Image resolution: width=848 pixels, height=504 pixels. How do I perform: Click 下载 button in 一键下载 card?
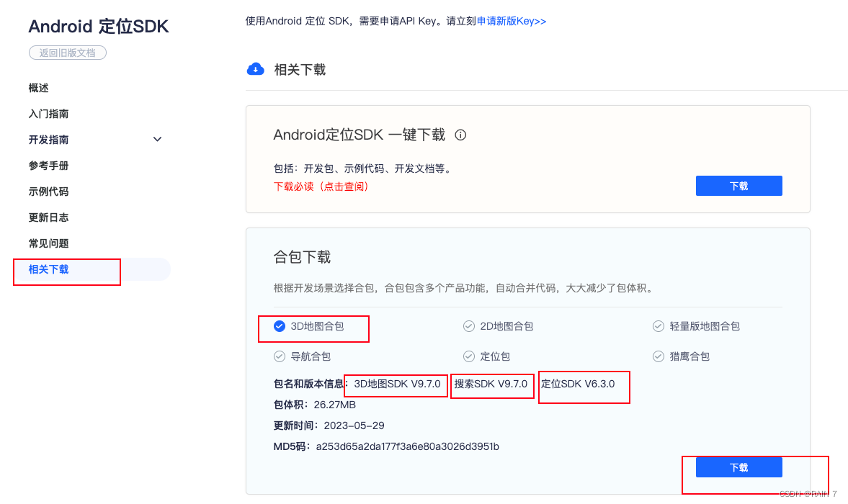pyautogui.click(x=738, y=186)
